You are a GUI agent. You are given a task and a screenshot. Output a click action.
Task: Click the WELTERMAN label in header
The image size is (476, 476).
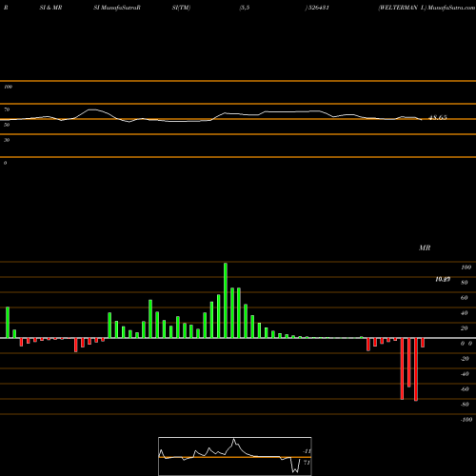[x=398, y=8]
